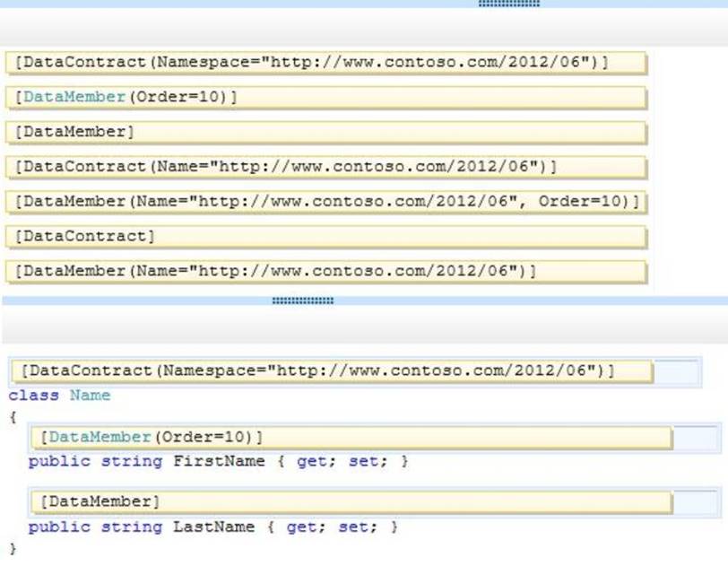The height and width of the screenshot is (566, 728).
Task: Click the closing brace at the class end
Action: pyautogui.click(x=13, y=546)
